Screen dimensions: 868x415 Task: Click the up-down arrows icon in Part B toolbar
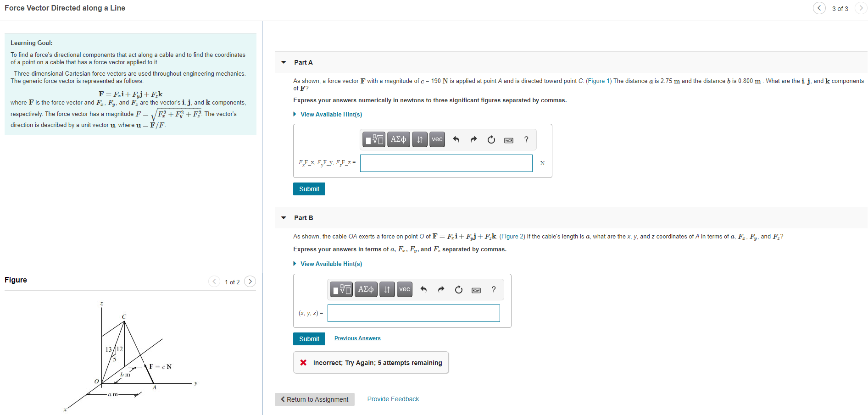pyautogui.click(x=387, y=289)
